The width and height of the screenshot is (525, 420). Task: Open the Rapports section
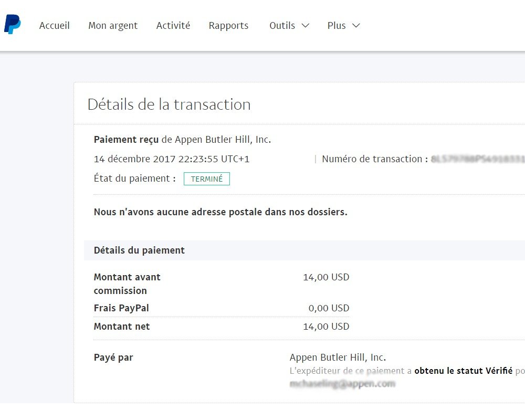click(x=228, y=26)
